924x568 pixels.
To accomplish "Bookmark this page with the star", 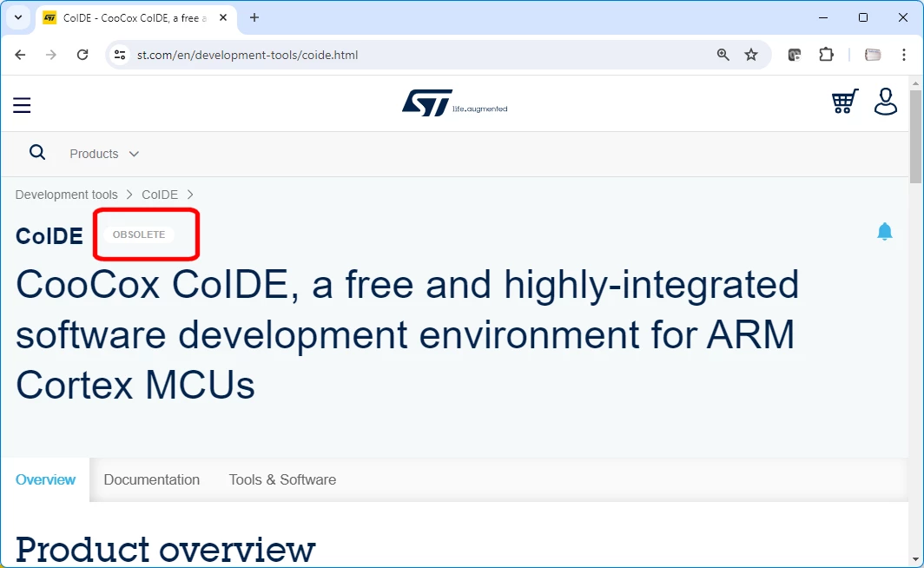I will click(750, 55).
